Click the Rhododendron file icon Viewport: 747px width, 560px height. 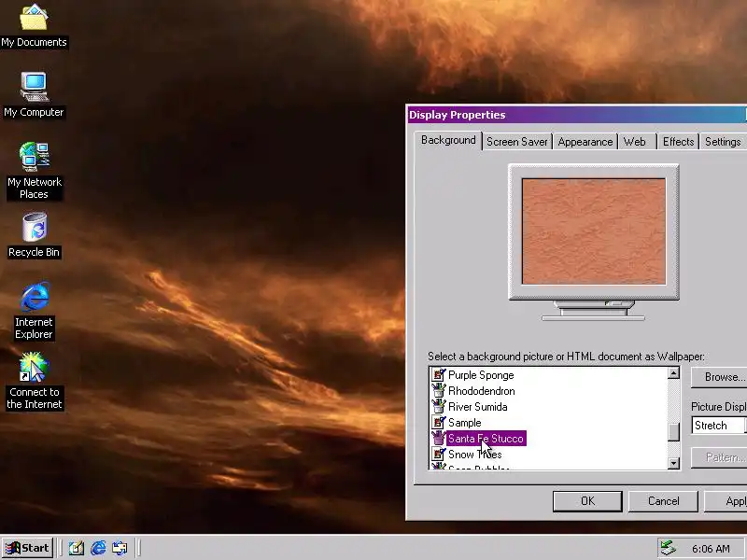point(438,391)
